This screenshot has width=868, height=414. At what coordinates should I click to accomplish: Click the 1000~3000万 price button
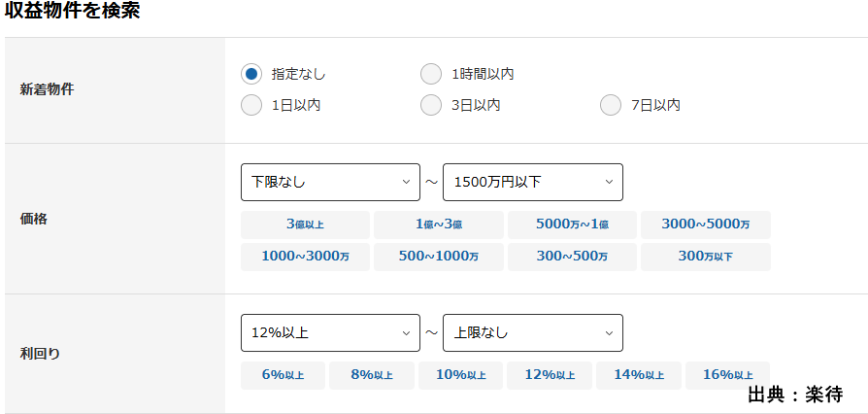coord(305,257)
